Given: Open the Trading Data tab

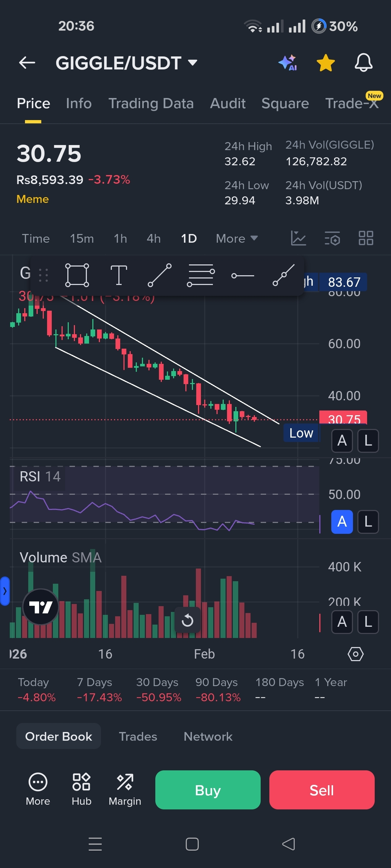Looking at the screenshot, I should [x=151, y=103].
